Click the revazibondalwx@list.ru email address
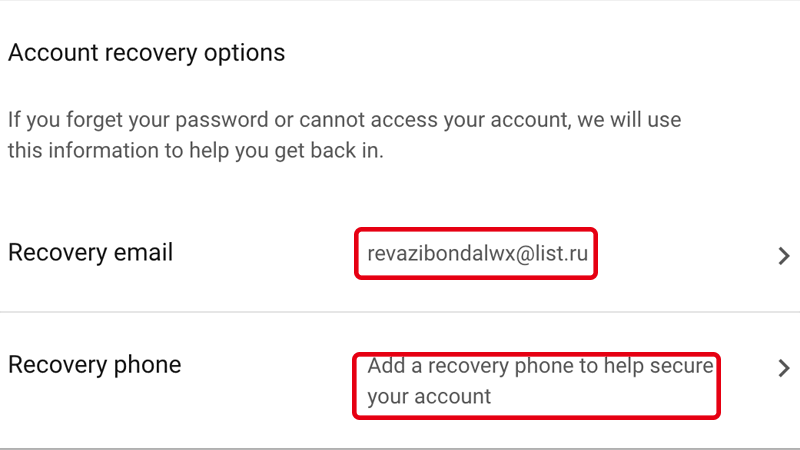 [476, 255]
